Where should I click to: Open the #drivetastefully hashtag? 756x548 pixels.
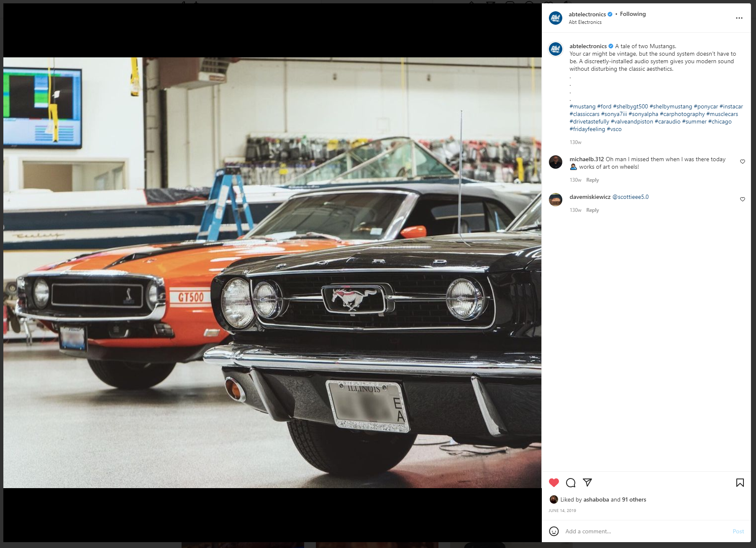tap(589, 121)
